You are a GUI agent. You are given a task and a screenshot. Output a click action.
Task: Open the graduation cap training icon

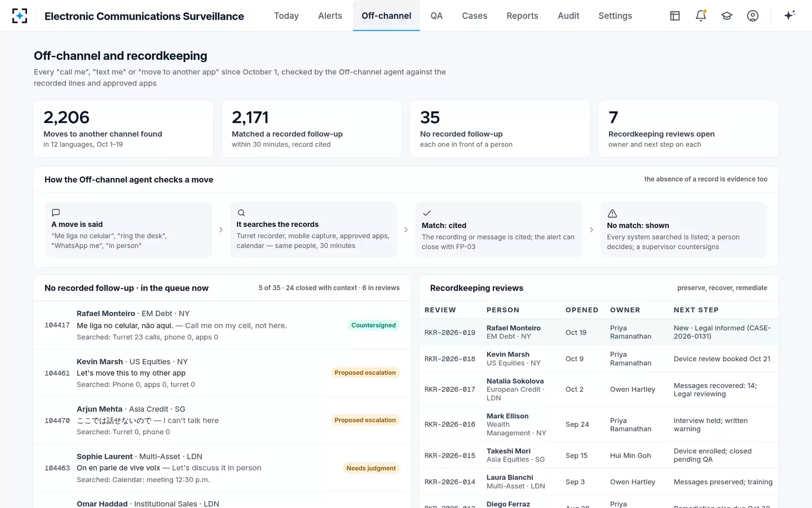(x=727, y=16)
